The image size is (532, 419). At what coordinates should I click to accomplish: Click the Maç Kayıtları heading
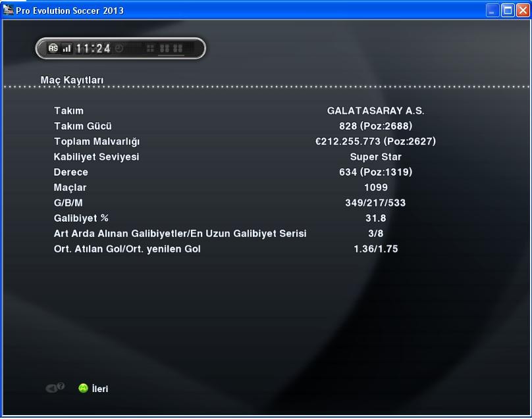pos(72,80)
